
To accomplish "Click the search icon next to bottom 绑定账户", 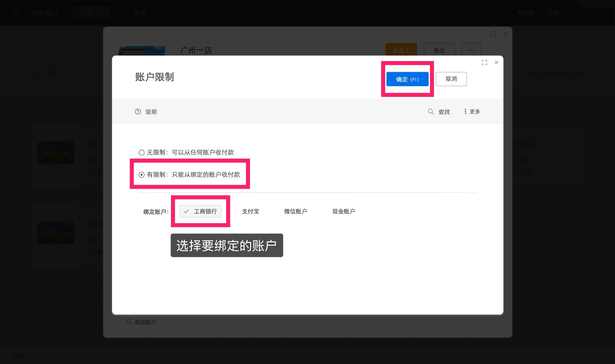I will (x=129, y=322).
